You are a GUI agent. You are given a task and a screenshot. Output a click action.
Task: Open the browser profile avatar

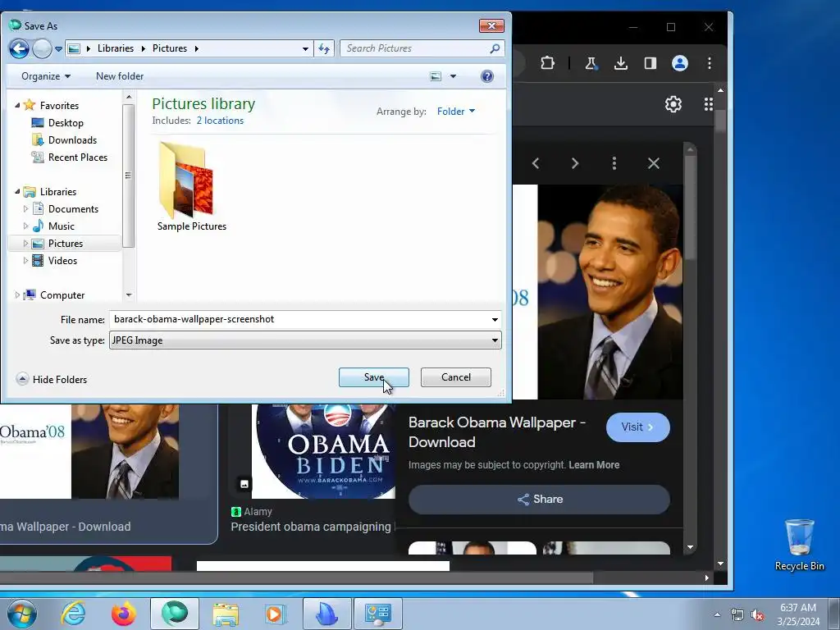[x=680, y=63]
